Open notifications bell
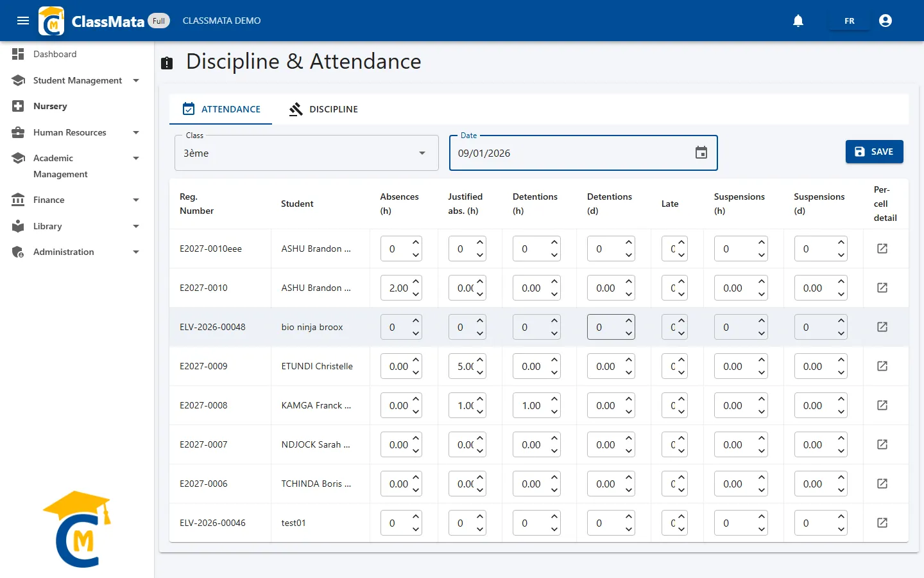The height and width of the screenshot is (578, 924). tap(798, 21)
